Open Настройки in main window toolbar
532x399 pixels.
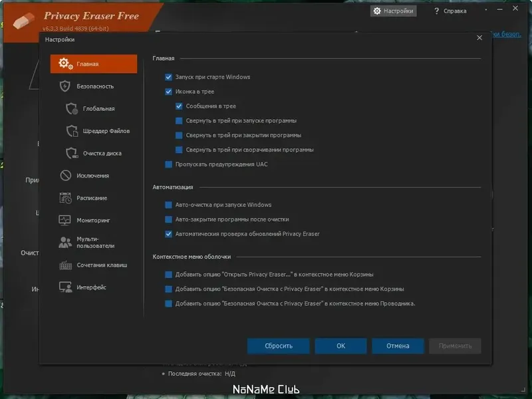pos(393,11)
